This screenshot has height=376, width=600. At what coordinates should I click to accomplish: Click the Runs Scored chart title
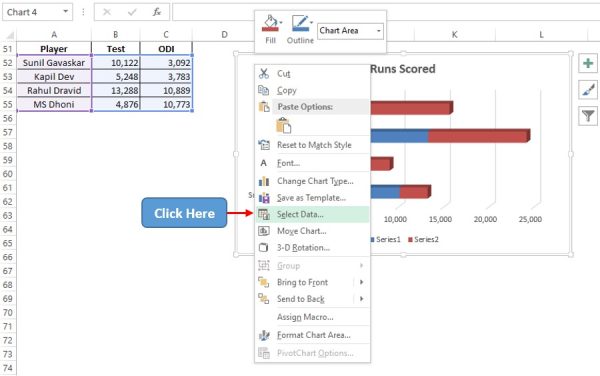(403, 69)
